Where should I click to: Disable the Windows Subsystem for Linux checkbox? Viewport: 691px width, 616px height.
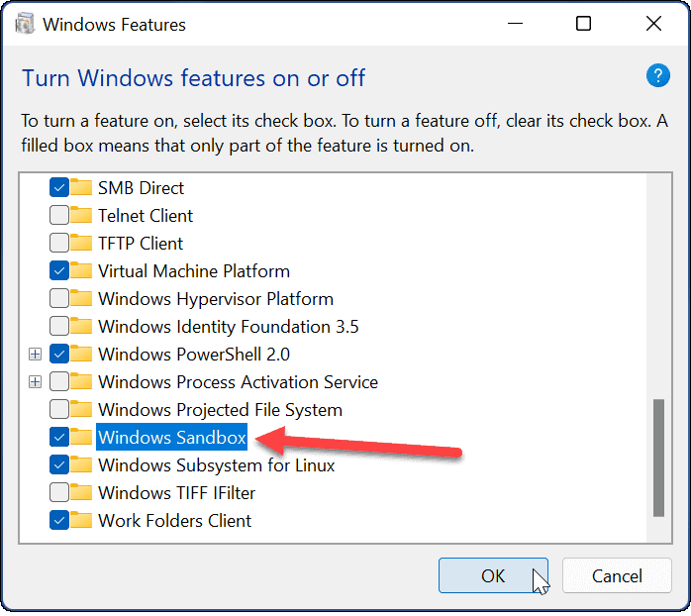pos(58,464)
